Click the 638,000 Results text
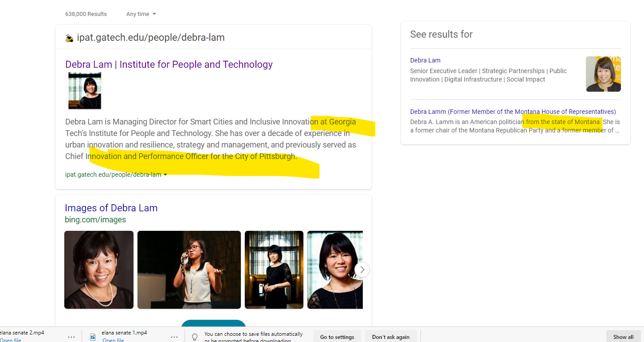This screenshot has width=644, height=342. pos(86,14)
